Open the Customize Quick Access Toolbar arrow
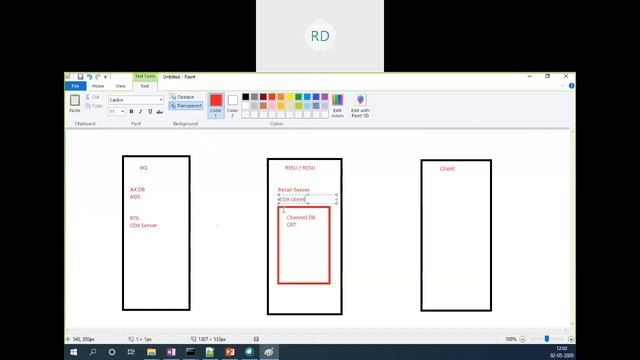The width and height of the screenshot is (640, 360). point(106,77)
